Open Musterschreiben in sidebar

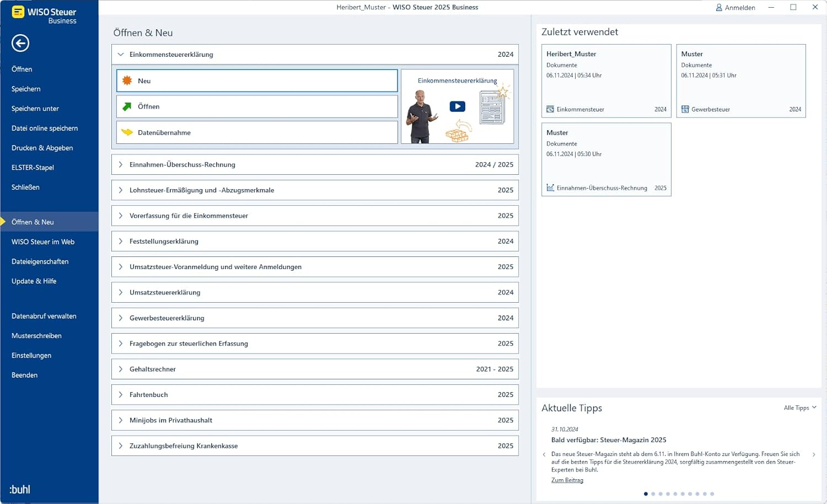[x=36, y=336]
